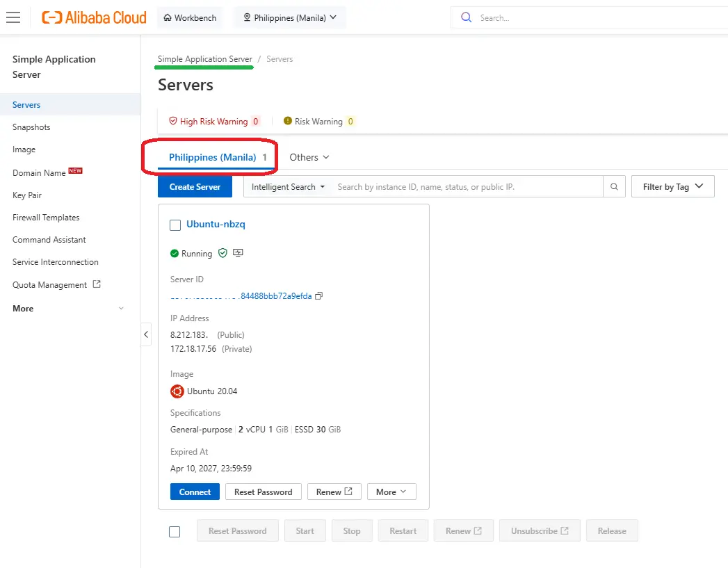This screenshot has height=568, width=728.
Task: Click the green Running status icon
Action: tap(175, 253)
